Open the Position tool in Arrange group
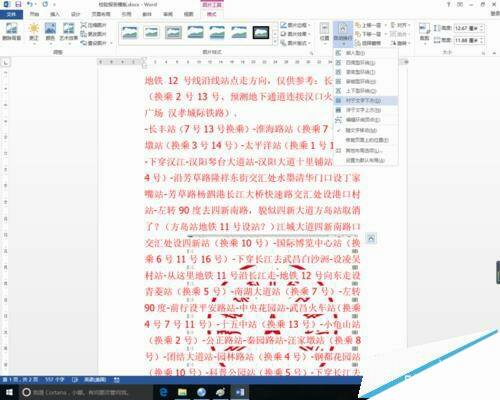Screen dimensions: 500x400 coord(324,32)
